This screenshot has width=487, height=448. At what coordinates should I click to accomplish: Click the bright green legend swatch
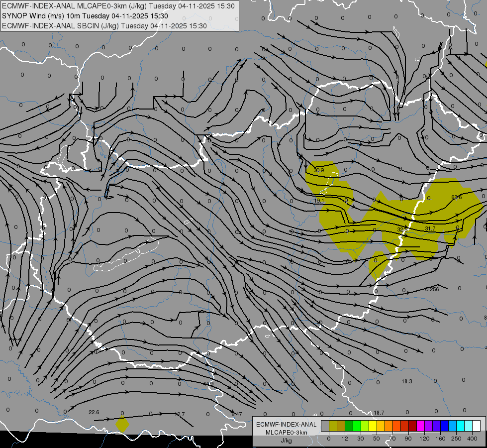(x=357, y=426)
